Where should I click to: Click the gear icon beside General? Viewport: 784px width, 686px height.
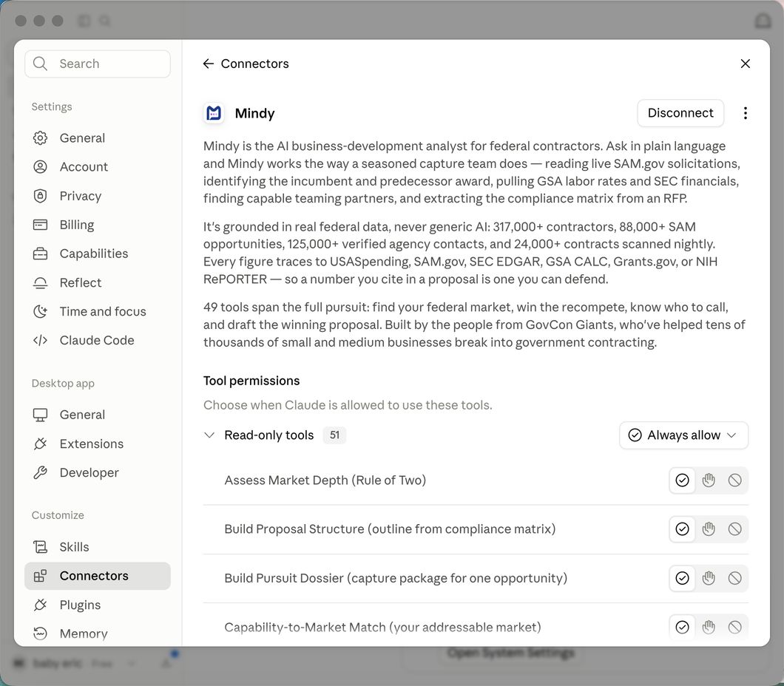[40, 138]
